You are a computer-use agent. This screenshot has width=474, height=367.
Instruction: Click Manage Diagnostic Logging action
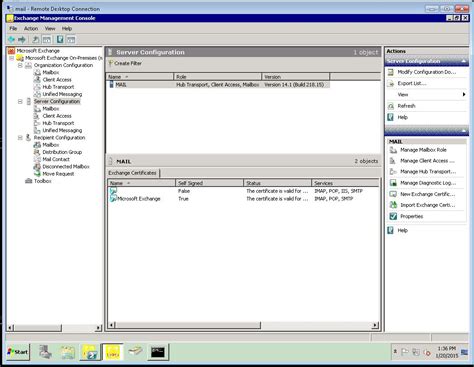[428, 183]
